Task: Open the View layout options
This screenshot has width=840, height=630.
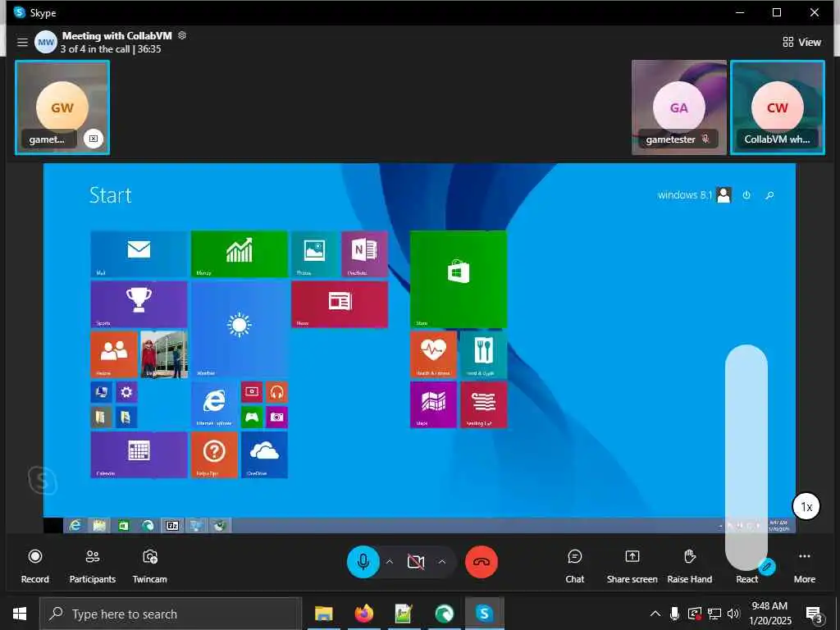Action: pyautogui.click(x=801, y=42)
